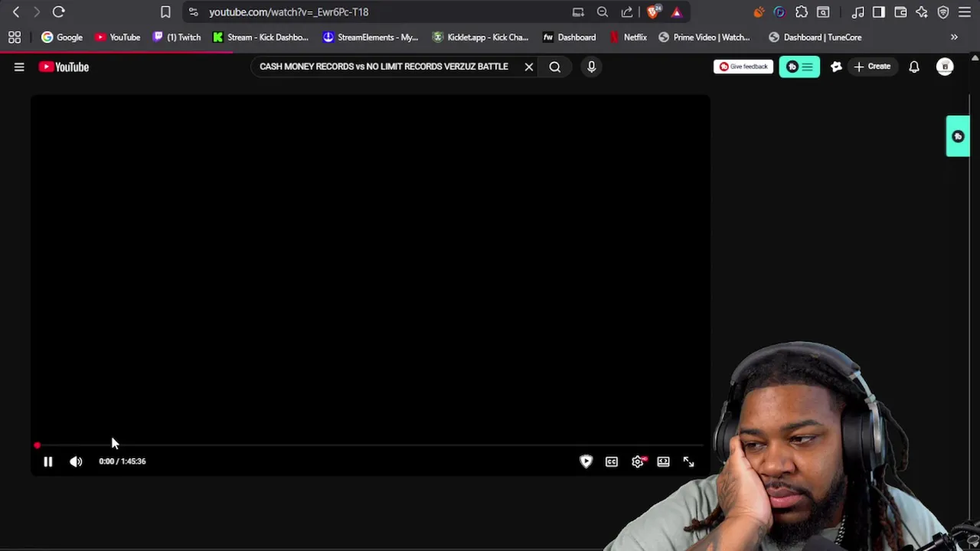Share this page with the share icon

pos(627,12)
